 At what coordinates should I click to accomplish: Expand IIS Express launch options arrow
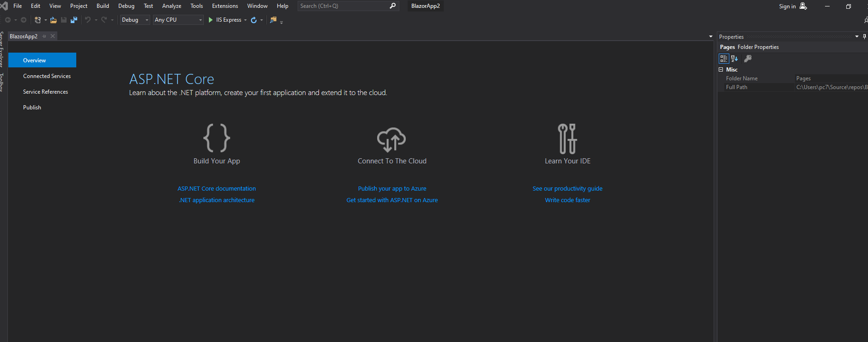pos(245,20)
